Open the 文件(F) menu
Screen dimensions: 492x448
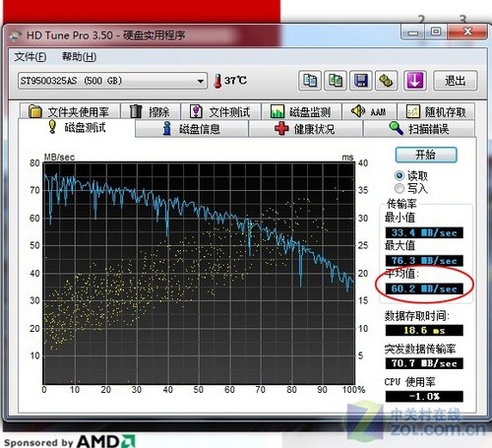tap(31, 57)
